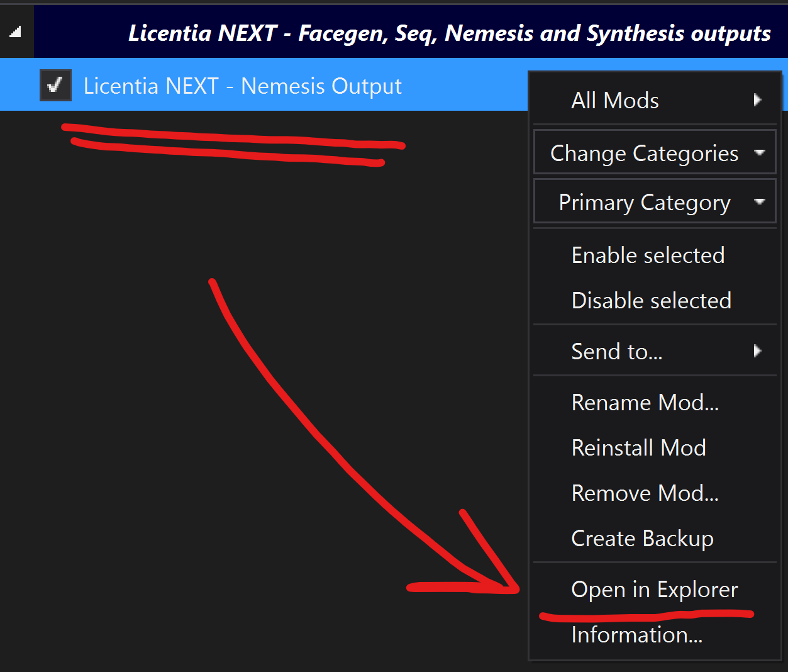The image size is (788, 672).
Task: Click the Facegen, Seq, Nemesis separator header
Action: click(449, 33)
